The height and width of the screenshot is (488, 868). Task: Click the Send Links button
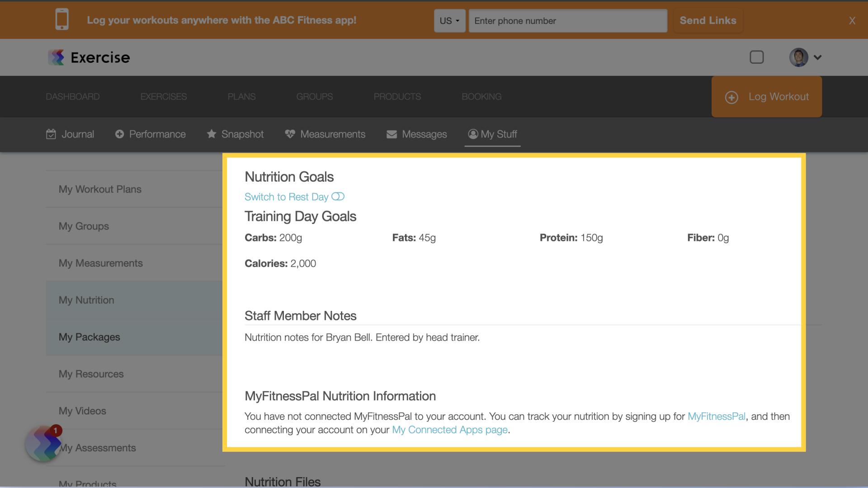708,20
